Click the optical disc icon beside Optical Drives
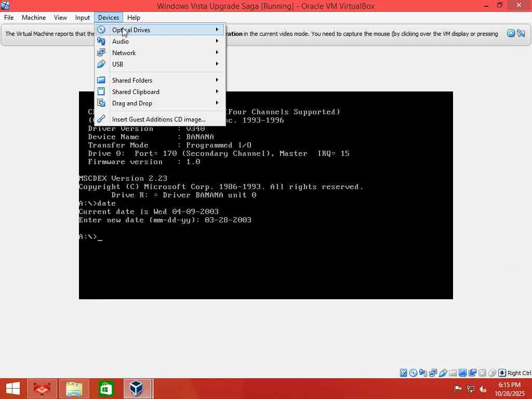Image resolution: width=532 pixels, height=399 pixels. point(101,30)
